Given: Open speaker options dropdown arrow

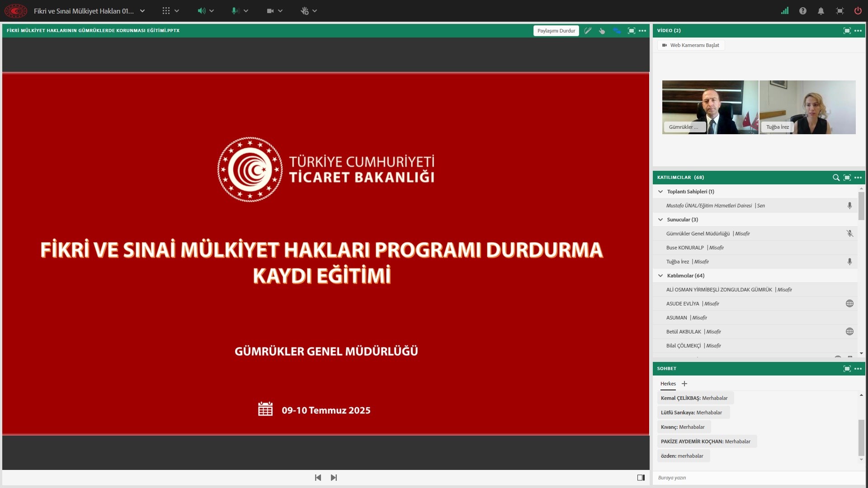Looking at the screenshot, I should 212,11.
